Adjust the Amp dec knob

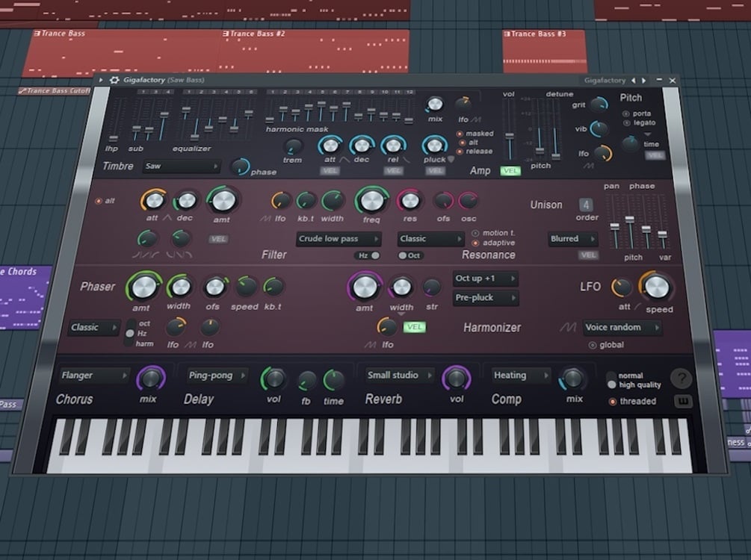pyautogui.click(x=362, y=145)
